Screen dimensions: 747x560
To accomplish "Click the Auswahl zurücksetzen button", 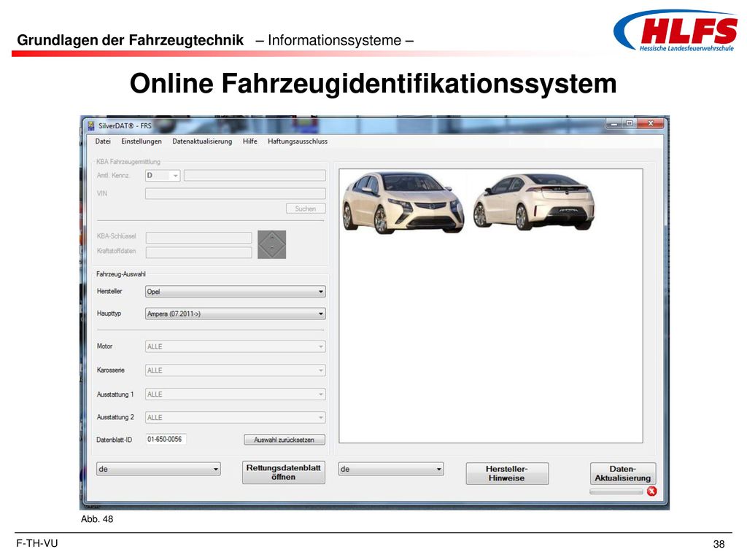I will [x=284, y=440].
